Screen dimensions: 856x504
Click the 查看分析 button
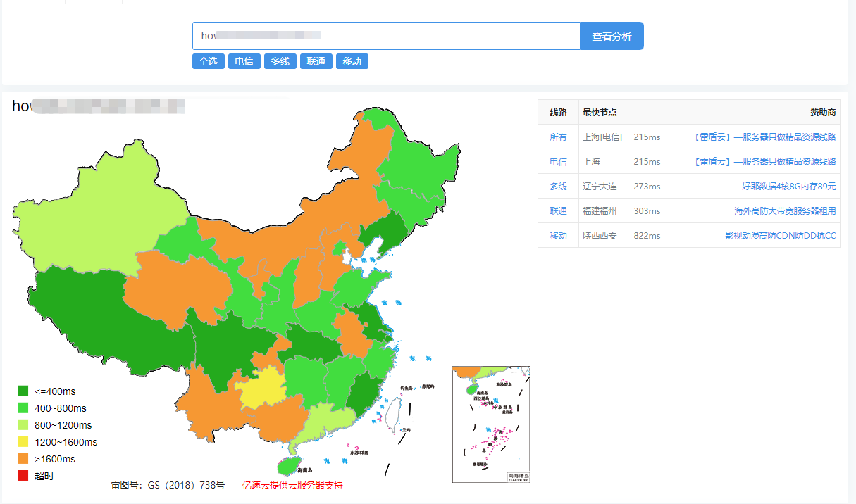611,36
